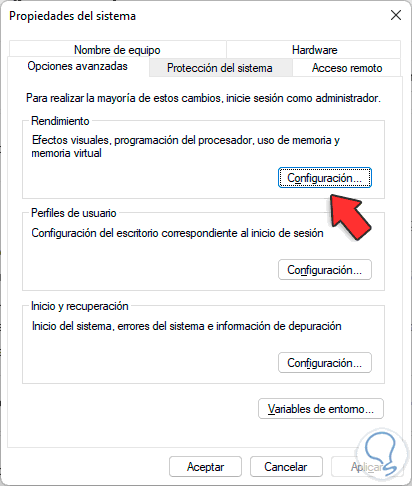Click the Rendimiento group label
This screenshot has width=412, height=486.
[x=60, y=121]
